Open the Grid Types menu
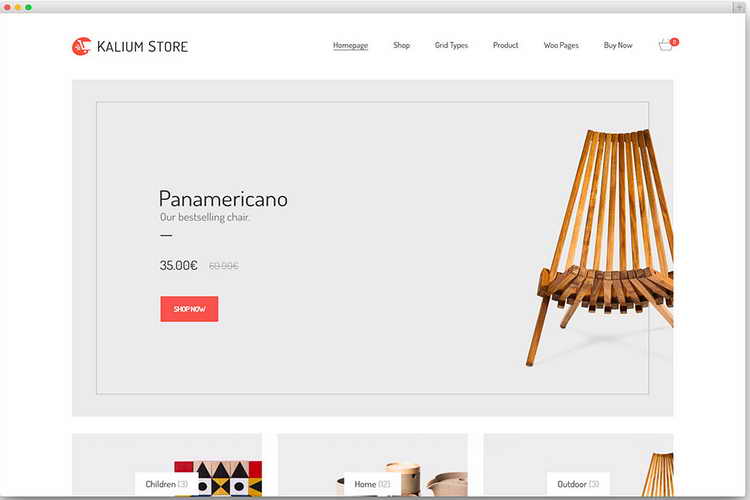The width and height of the screenshot is (750, 500). [x=451, y=45]
